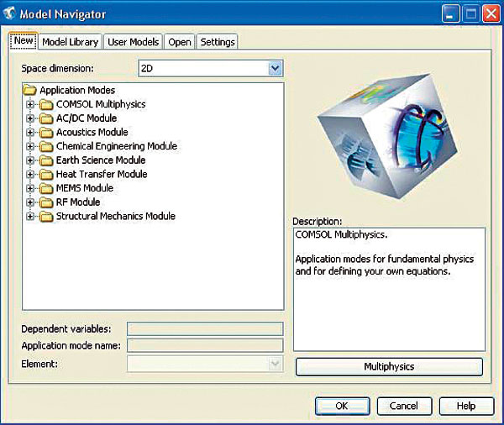
Task: Select Heat Transfer Module label
Action: 102,174
